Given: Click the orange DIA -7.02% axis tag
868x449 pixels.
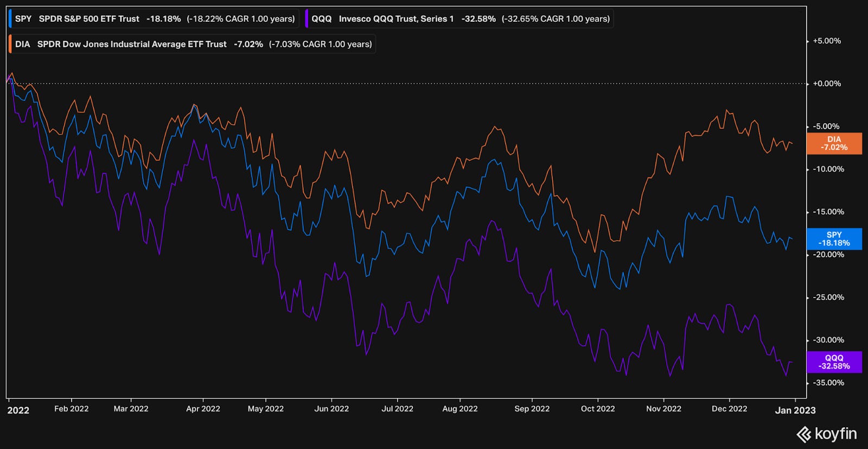Looking at the screenshot, I should tap(834, 143).
